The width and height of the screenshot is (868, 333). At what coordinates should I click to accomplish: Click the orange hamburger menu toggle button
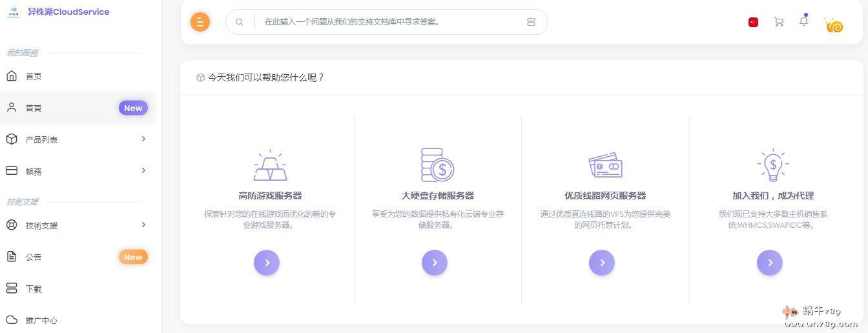coord(200,22)
